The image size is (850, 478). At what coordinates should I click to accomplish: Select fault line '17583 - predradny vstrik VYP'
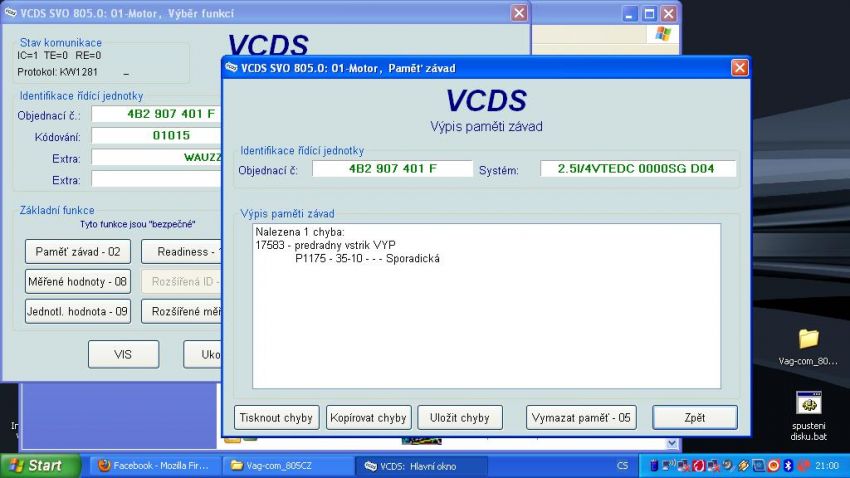tap(325, 245)
